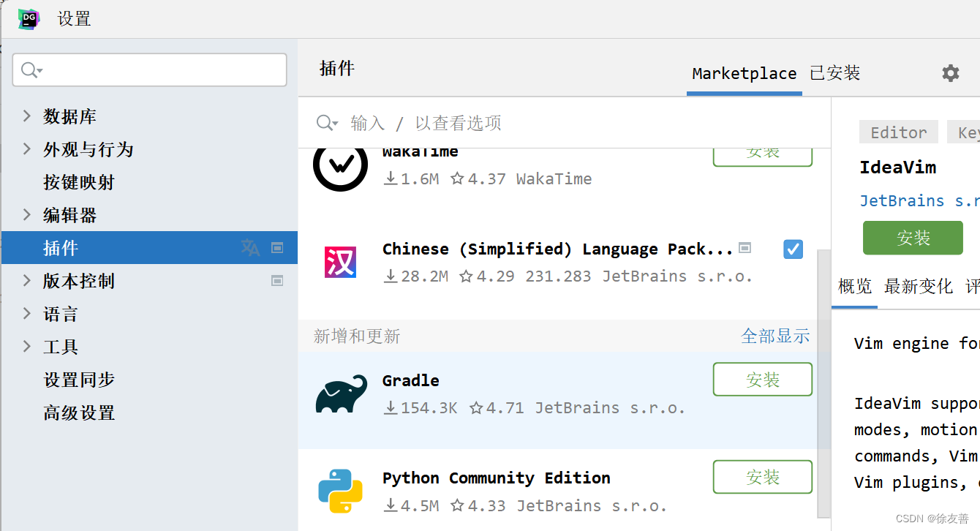Open the JetBrains s.r.o. vendor link
The height and width of the screenshot is (531, 980).
[919, 200]
